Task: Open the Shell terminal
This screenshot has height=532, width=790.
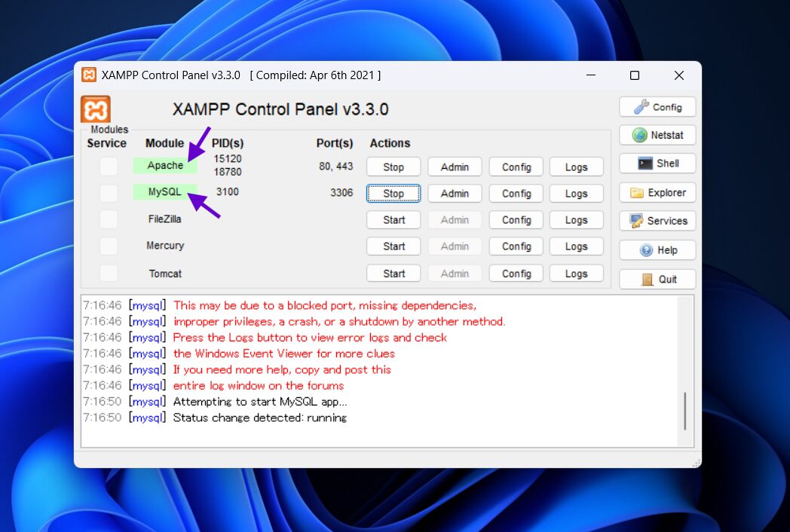Action: (x=657, y=164)
